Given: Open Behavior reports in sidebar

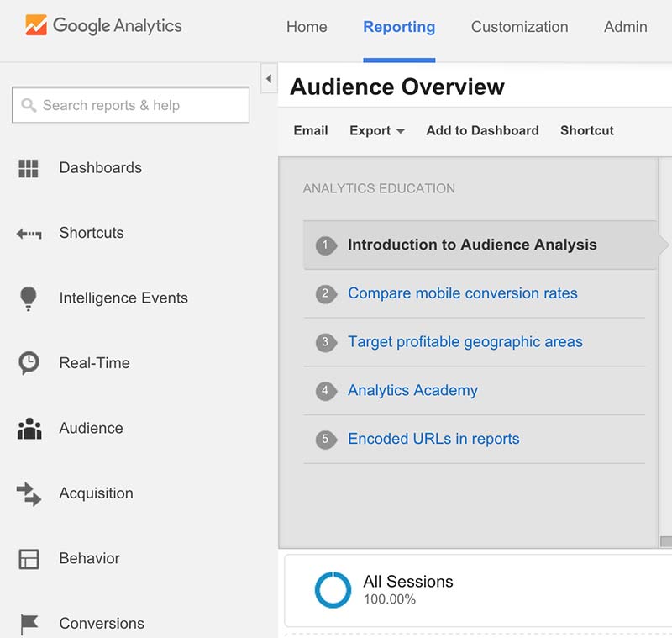Looking at the screenshot, I should coord(89,559).
